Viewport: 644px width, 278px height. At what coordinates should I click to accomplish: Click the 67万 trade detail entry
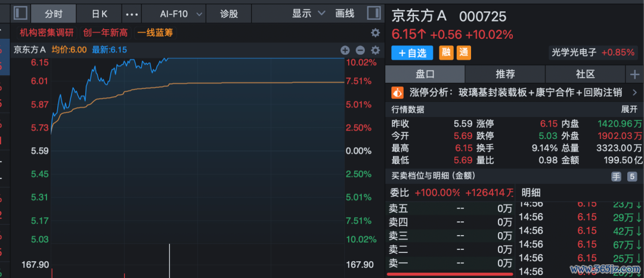(x=580, y=245)
